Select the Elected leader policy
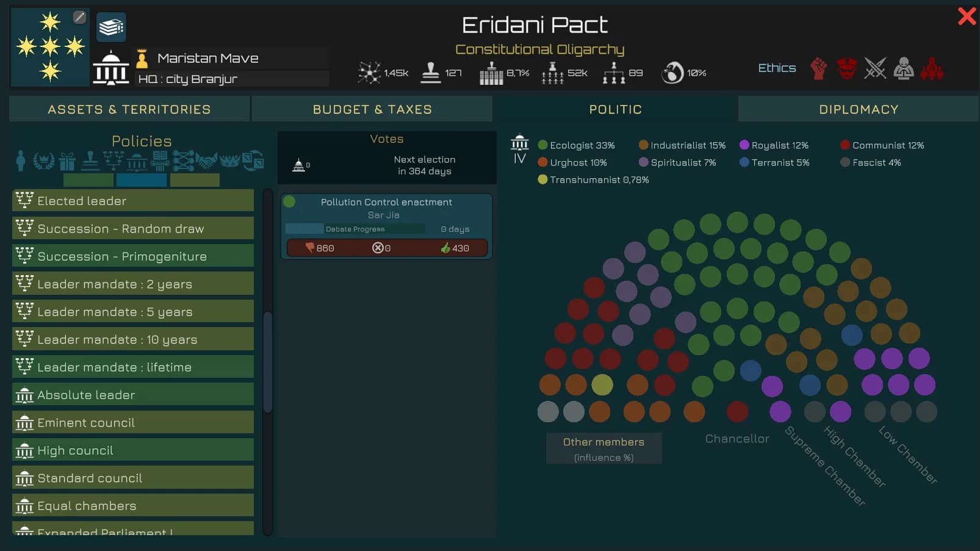 point(133,201)
